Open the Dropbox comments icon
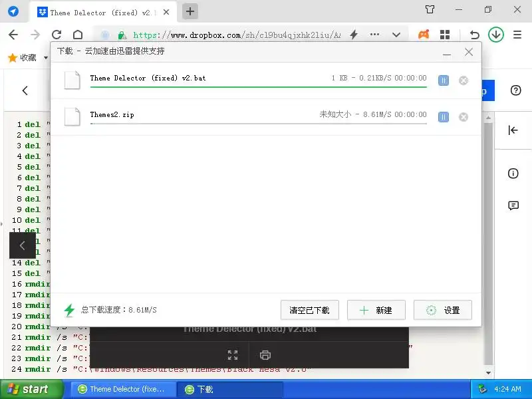532x399 pixels. tap(513, 205)
